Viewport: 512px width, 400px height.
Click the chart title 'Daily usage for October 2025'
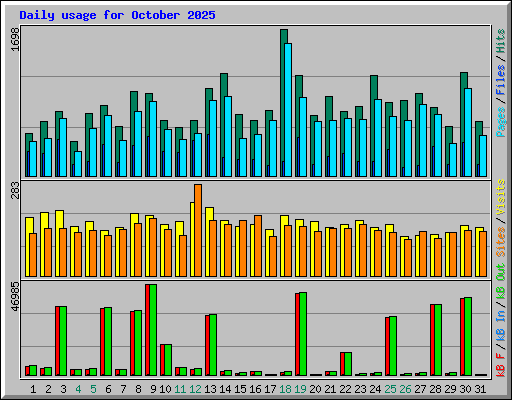[117, 15]
